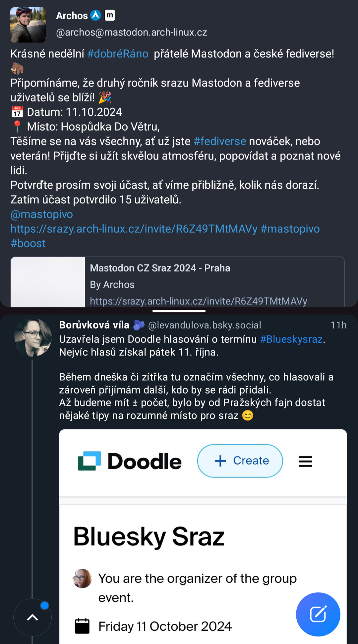The width and height of the screenshot is (358, 644).
Task: Open the #dobréRáno hashtag
Action: tap(118, 54)
